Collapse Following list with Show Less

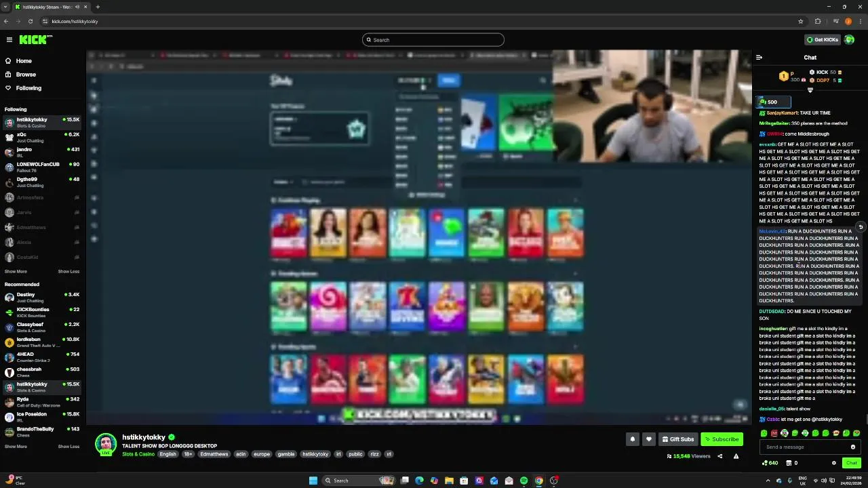[x=68, y=272]
